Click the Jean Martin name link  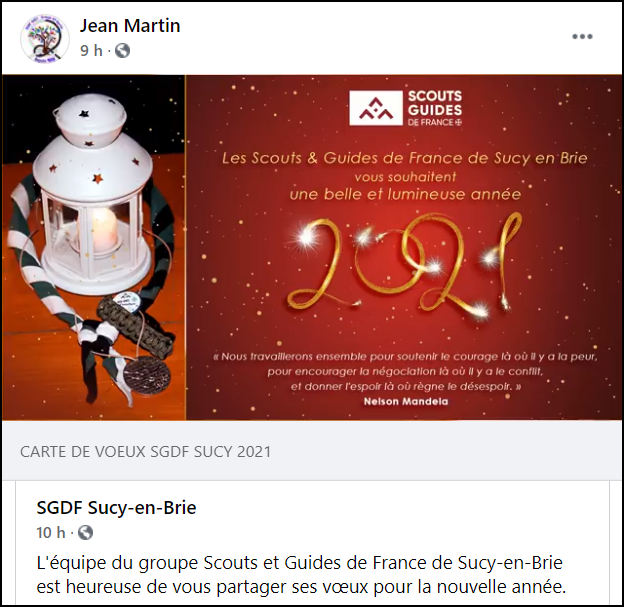[130, 26]
